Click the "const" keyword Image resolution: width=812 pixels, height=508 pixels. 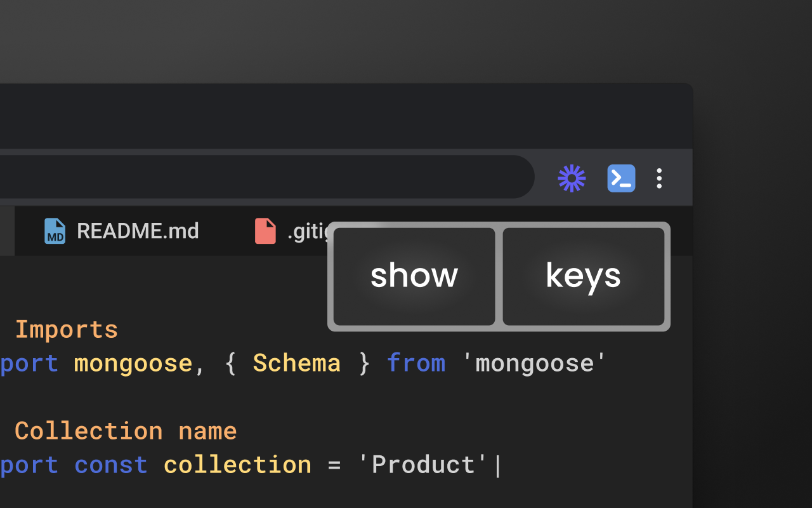click(x=111, y=465)
